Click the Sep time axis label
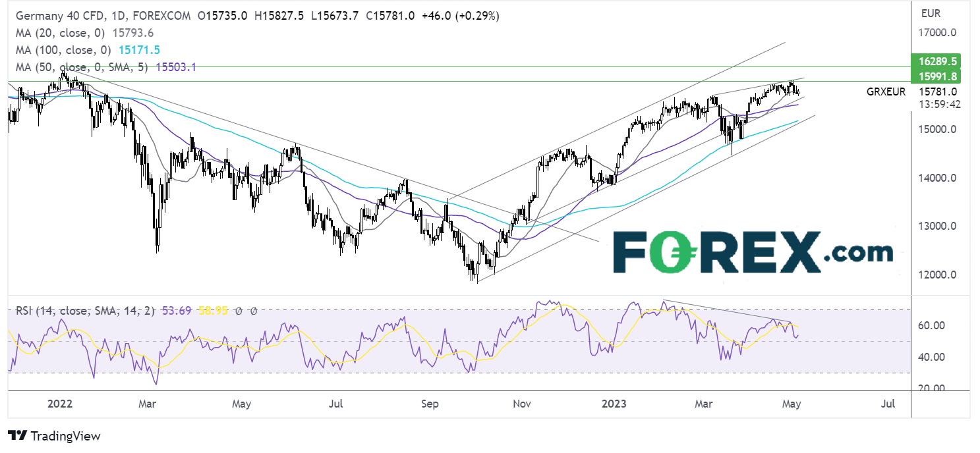Screen dimensions: 980x453 [x=430, y=403]
